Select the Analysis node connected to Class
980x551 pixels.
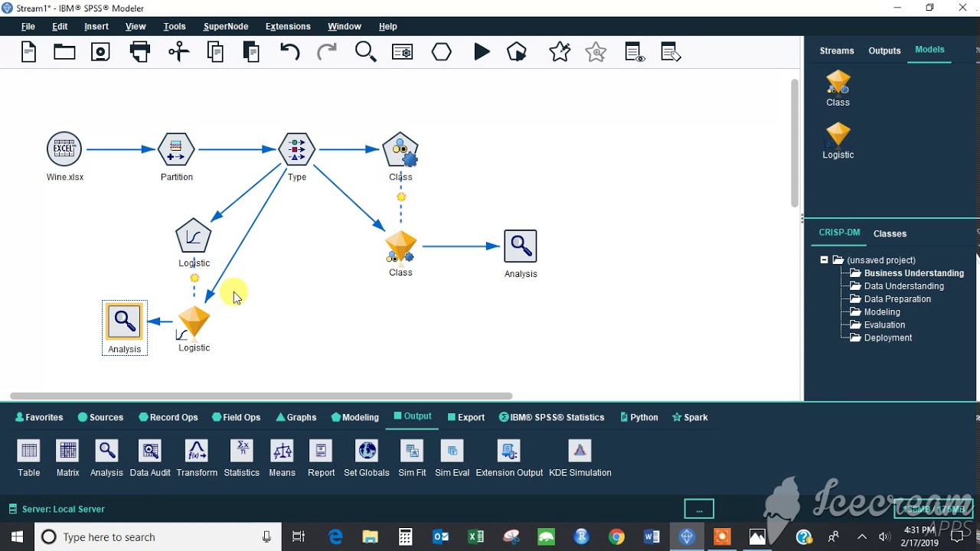521,246
